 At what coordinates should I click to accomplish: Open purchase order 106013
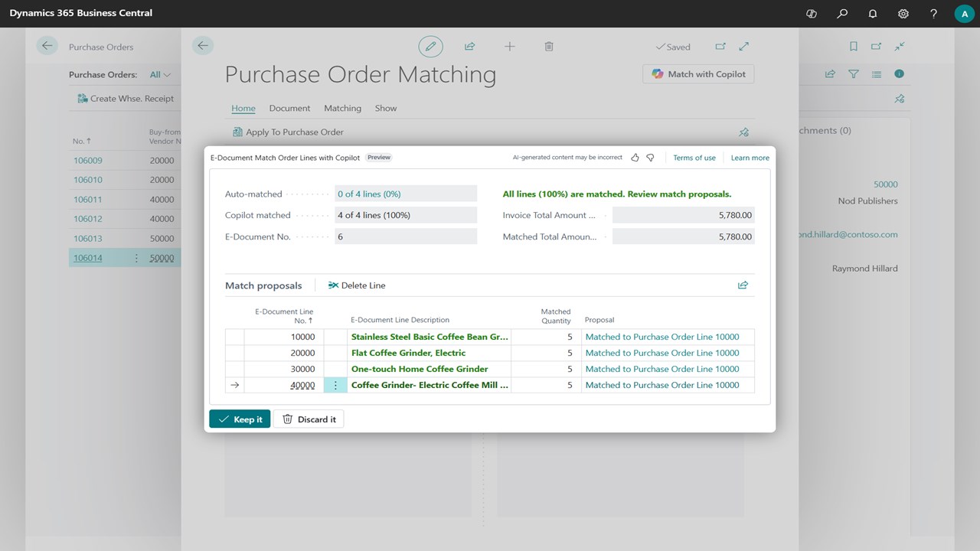click(x=87, y=239)
